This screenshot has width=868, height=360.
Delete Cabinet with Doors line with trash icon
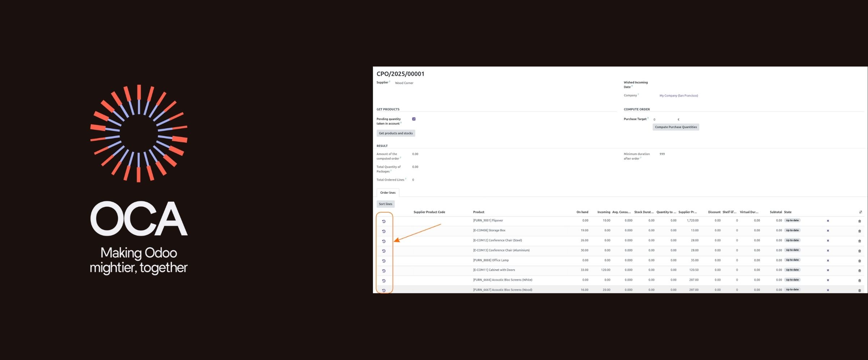[860, 271]
